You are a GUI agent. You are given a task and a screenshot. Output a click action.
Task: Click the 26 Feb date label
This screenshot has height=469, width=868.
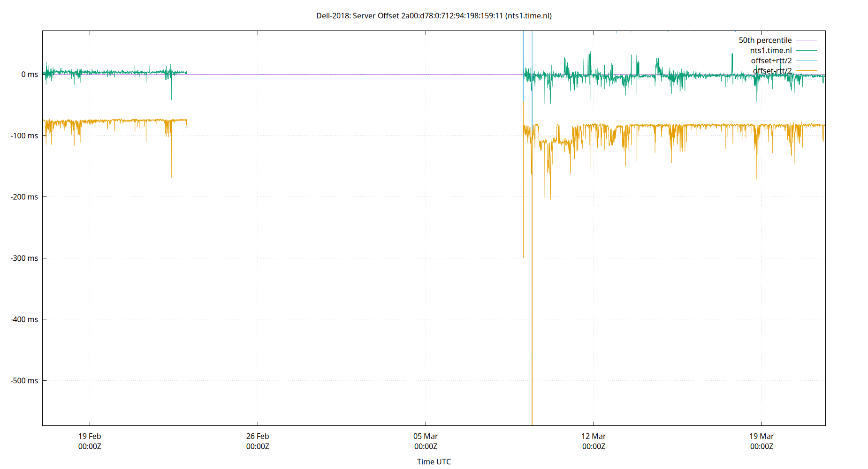point(258,436)
